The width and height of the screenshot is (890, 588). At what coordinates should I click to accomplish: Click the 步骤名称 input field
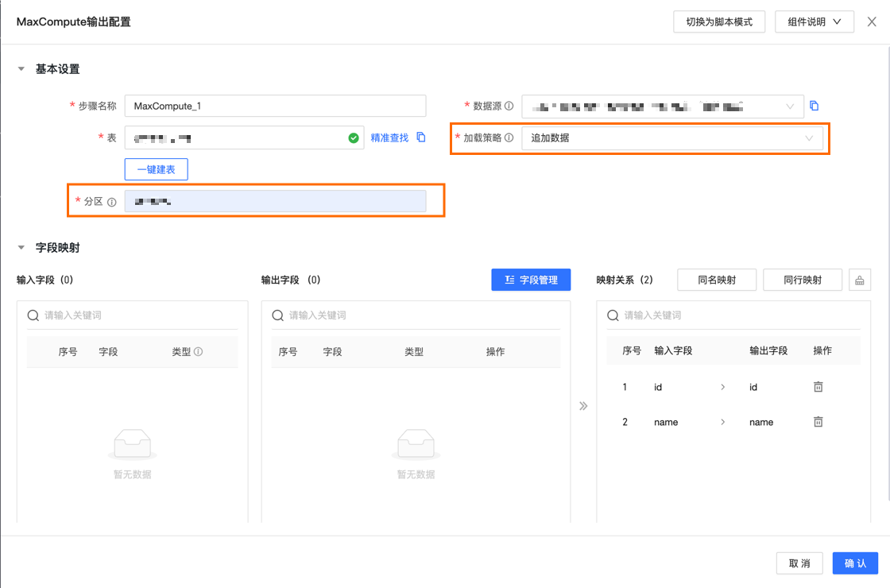click(x=275, y=106)
